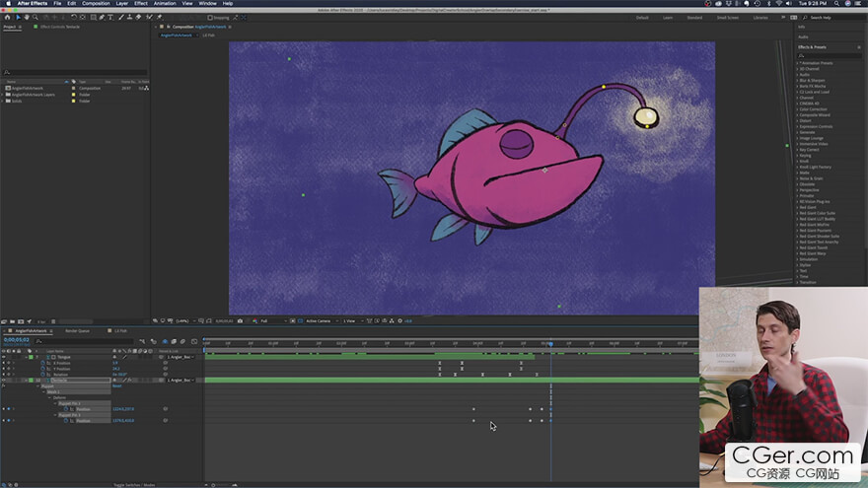Expand the Blur & Sharpen effects category
Screen dimensions: 868x488
point(798,80)
